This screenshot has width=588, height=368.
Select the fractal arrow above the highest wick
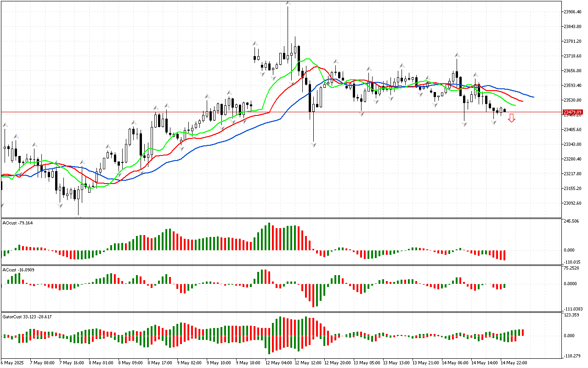pyautogui.click(x=288, y=4)
